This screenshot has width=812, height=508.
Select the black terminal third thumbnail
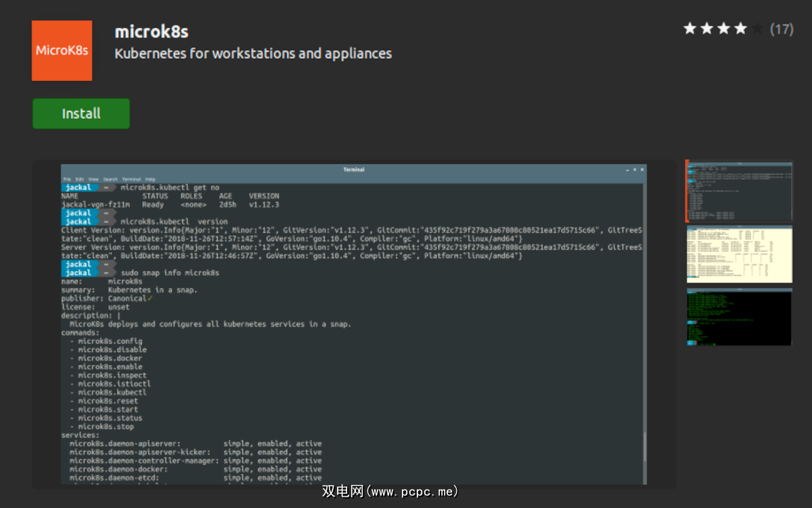pyautogui.click(x=739, y=317)
